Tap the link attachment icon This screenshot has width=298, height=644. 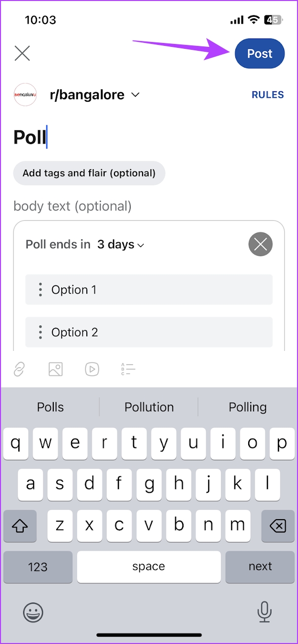point(19,369)
